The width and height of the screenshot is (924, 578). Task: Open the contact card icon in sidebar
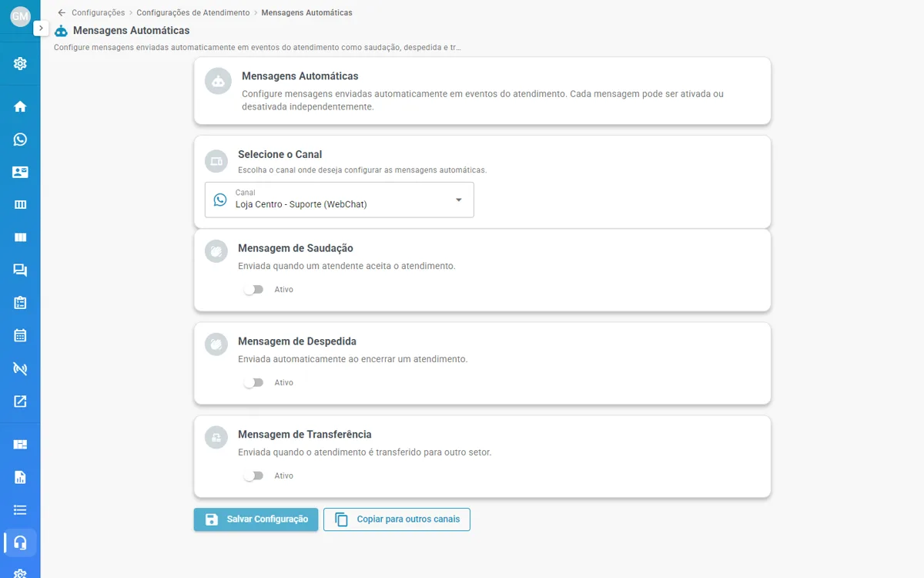20,173
